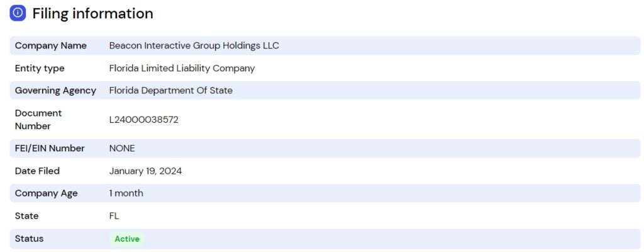
Task: Click the Document Number label
Action: pos(38,119)
